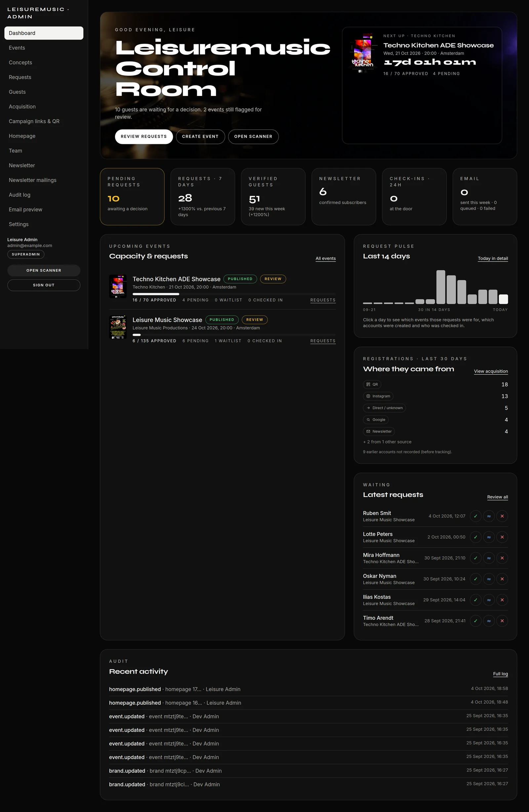Image resolution: width=529 pixels, height=812 pixels.
Task: Open the Full log link
Action: pyautogui.click(x=500, y=674)
